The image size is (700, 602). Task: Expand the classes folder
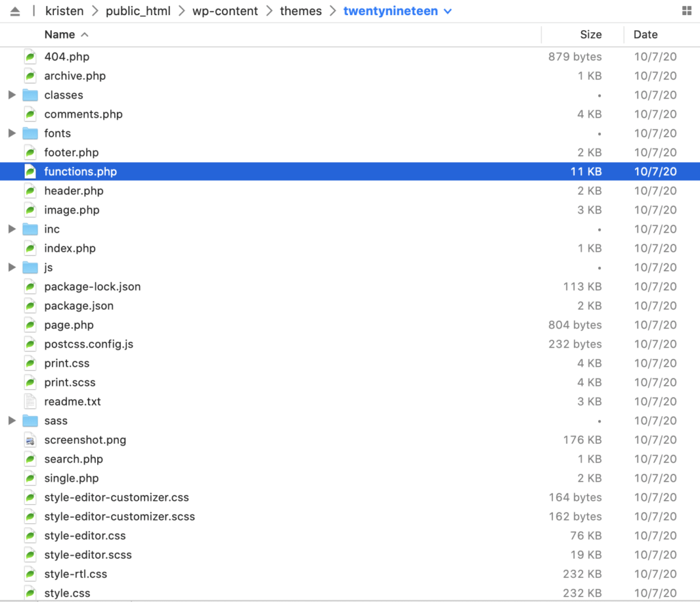pos(12,94)
